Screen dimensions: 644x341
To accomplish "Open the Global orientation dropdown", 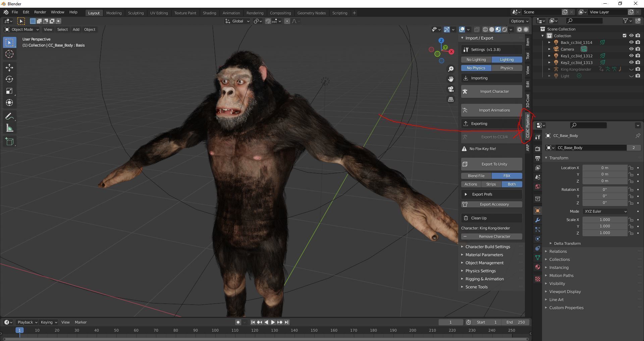I will (237, 21).
